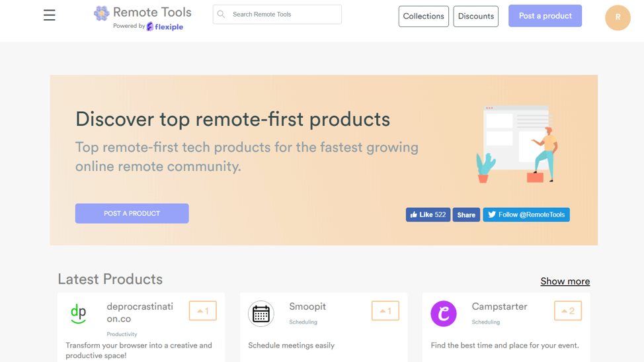Click the Campstarter purple logo
Image resolution: width=644 pixels, height=362 pixels.
pyautogui.click(x=444, y=314)
